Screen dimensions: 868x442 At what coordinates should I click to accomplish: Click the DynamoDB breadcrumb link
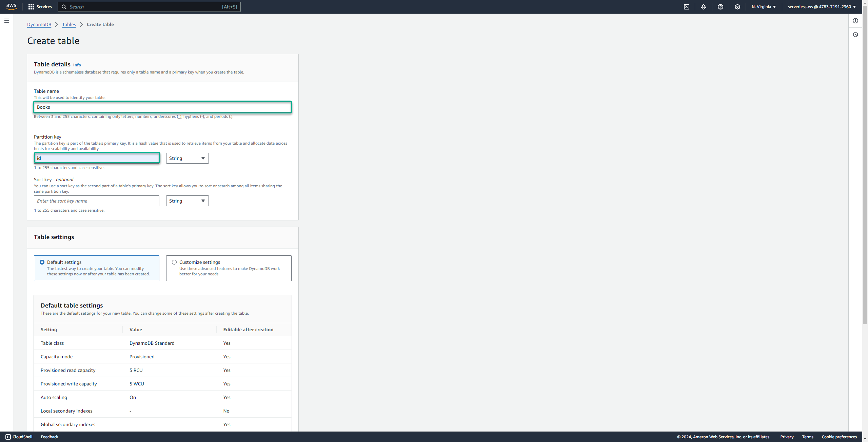click(38, 24)
